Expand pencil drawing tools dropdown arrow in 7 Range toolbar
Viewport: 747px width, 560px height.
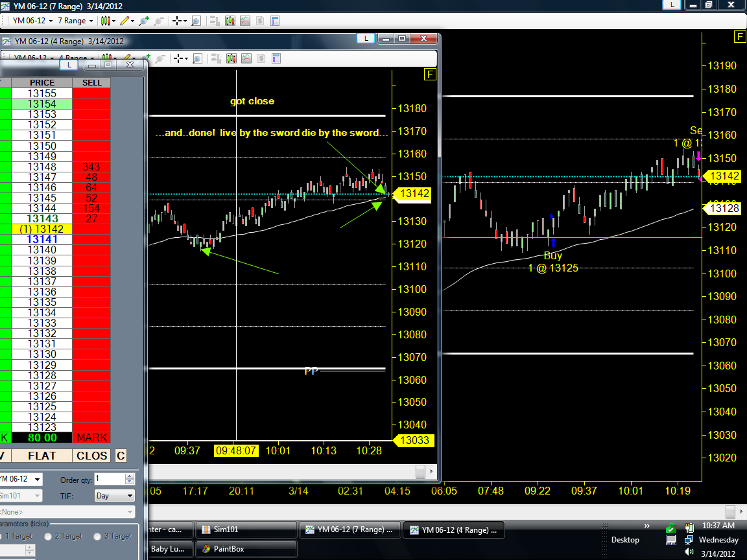coord(132,21)
